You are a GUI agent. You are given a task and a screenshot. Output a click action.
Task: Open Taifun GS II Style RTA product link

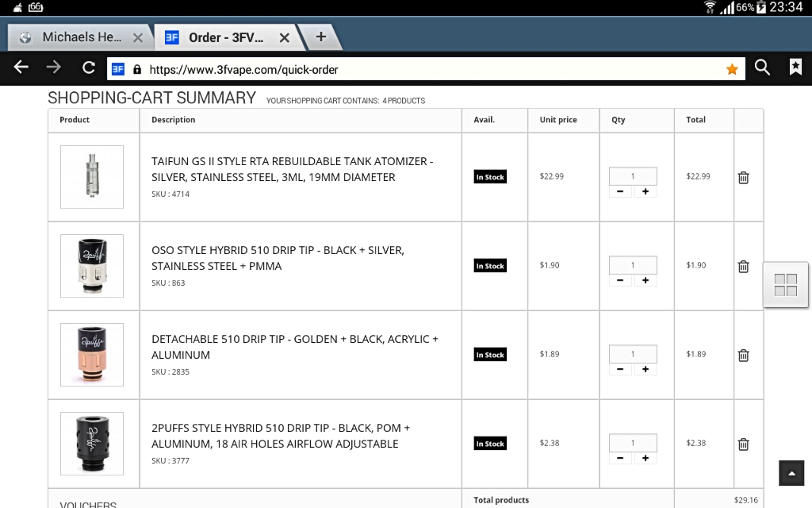[x=292, y=169]
